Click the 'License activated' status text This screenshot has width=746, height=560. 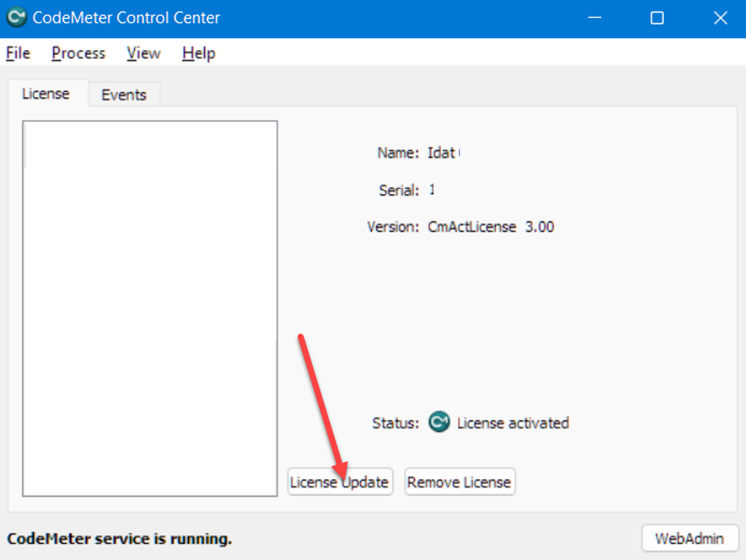tap(513, 423)
